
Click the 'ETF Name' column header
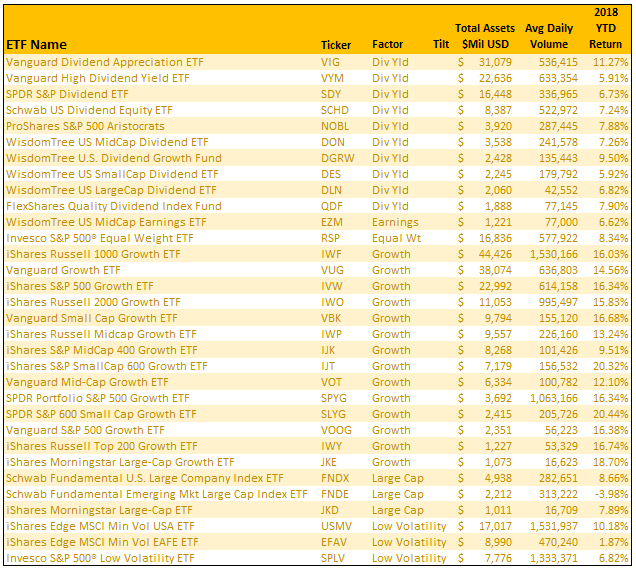[36, 44]
